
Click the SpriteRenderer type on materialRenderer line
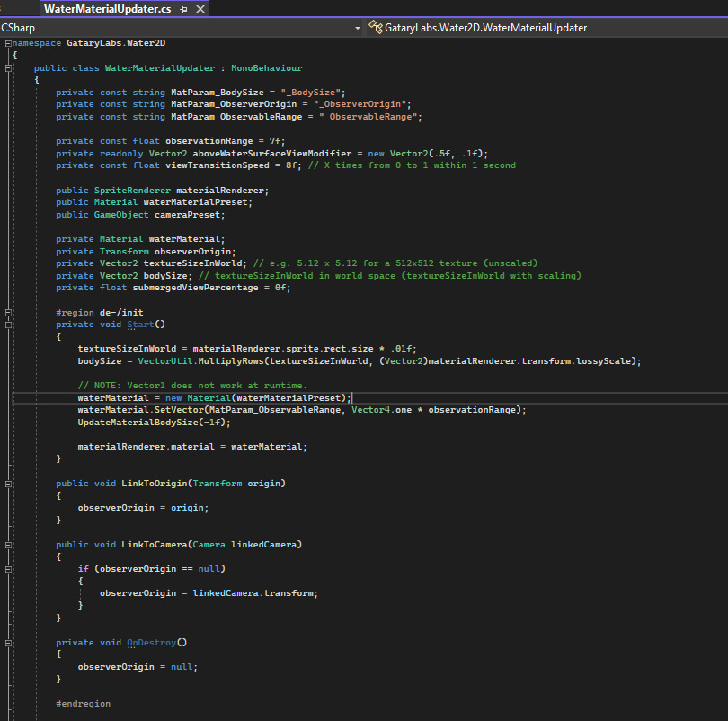[132, 190]
